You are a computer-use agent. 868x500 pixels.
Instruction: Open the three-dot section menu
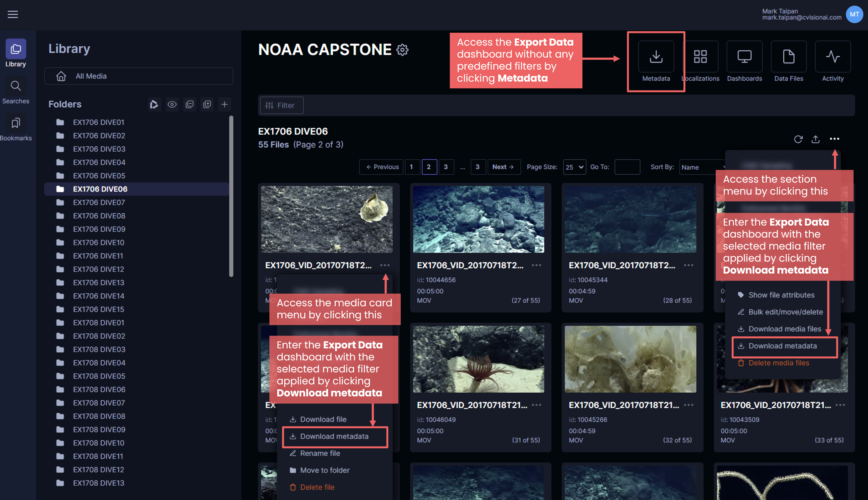tap(834, 139)
